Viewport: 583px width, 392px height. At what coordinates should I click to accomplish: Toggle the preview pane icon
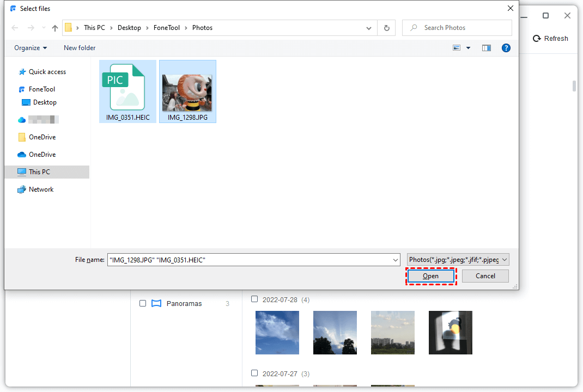(x=487, y=48)
